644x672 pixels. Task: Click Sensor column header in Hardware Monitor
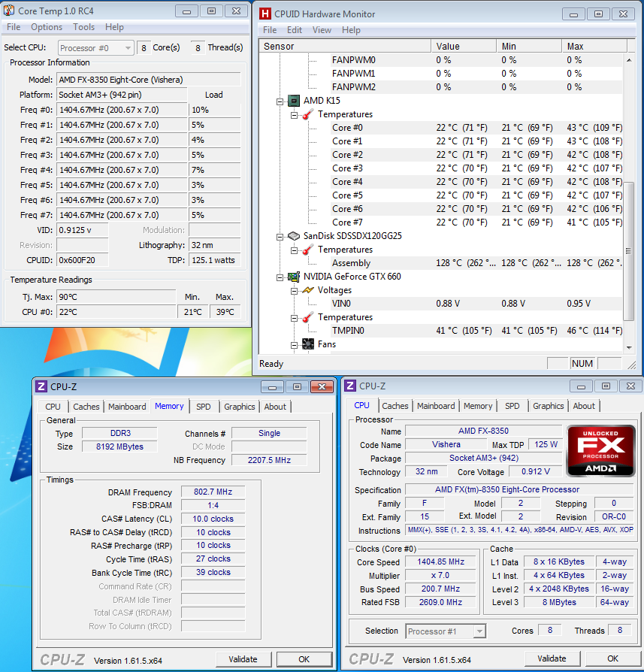click(345, 47)
